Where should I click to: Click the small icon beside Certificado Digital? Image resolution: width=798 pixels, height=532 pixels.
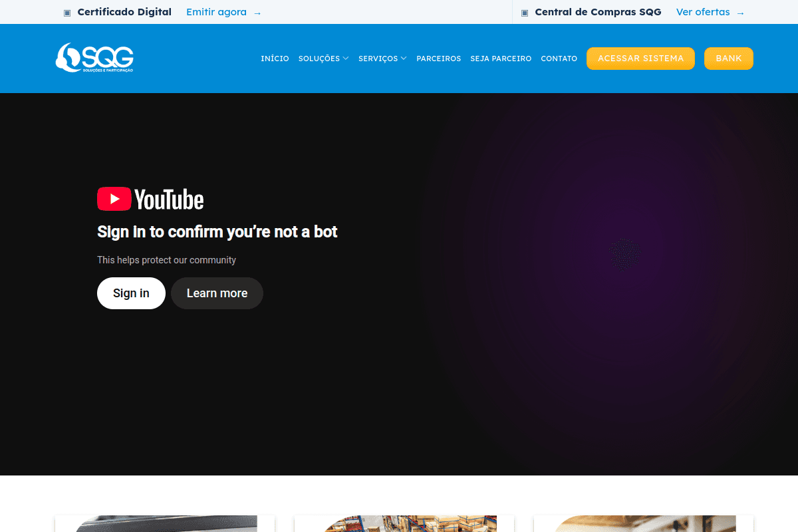67,13
